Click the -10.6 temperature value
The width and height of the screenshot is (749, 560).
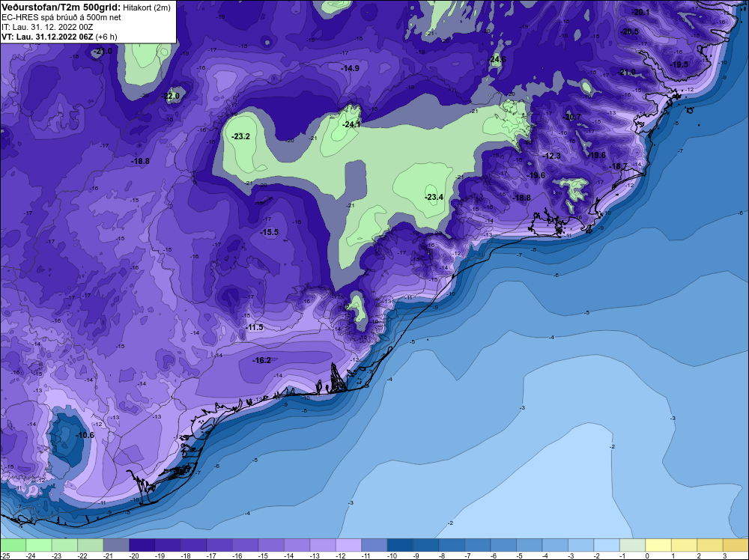(x=85, y=436)
